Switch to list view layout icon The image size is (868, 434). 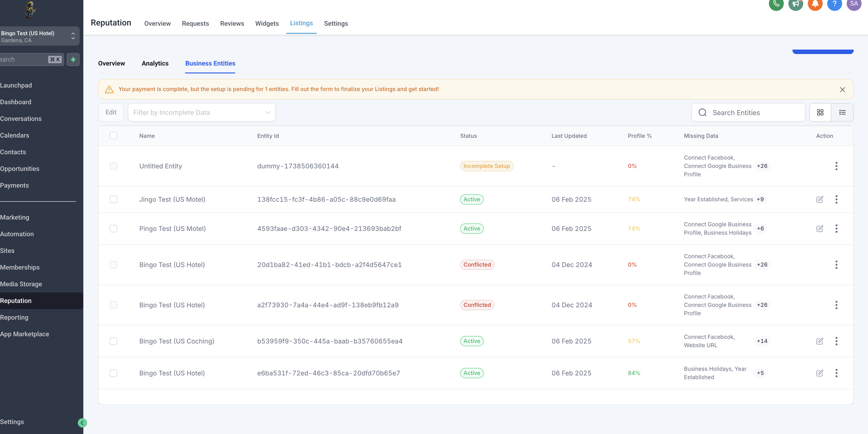coord(842,112)
